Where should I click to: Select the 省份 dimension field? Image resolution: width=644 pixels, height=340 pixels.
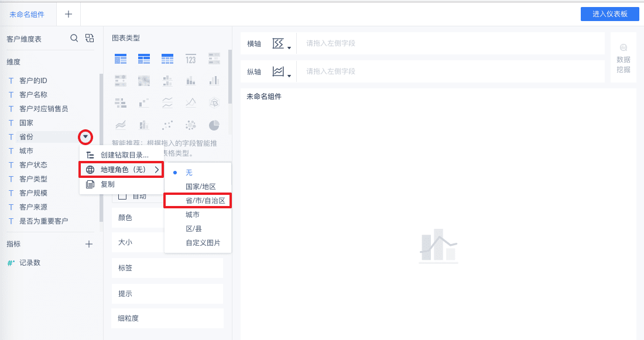click(26, 137)
